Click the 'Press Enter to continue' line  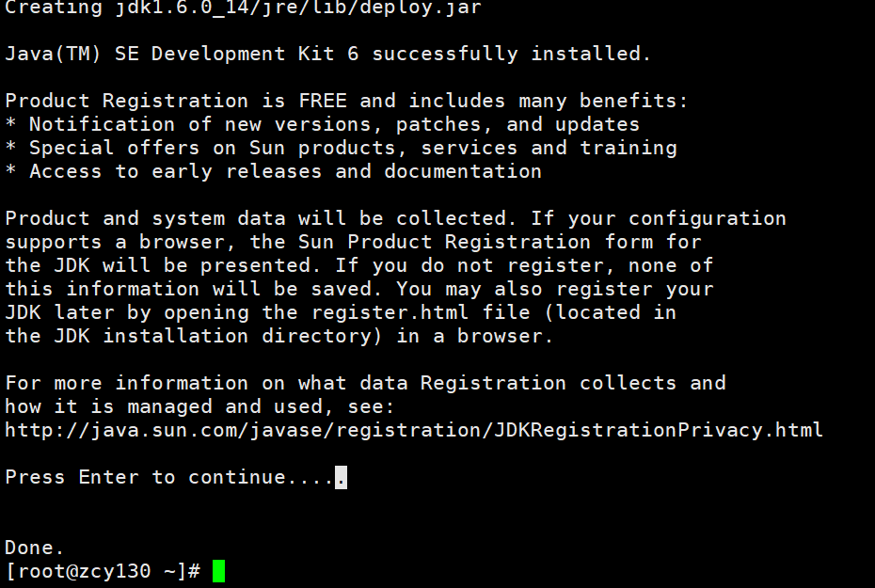pyautogui.click(x=176, y=478)
